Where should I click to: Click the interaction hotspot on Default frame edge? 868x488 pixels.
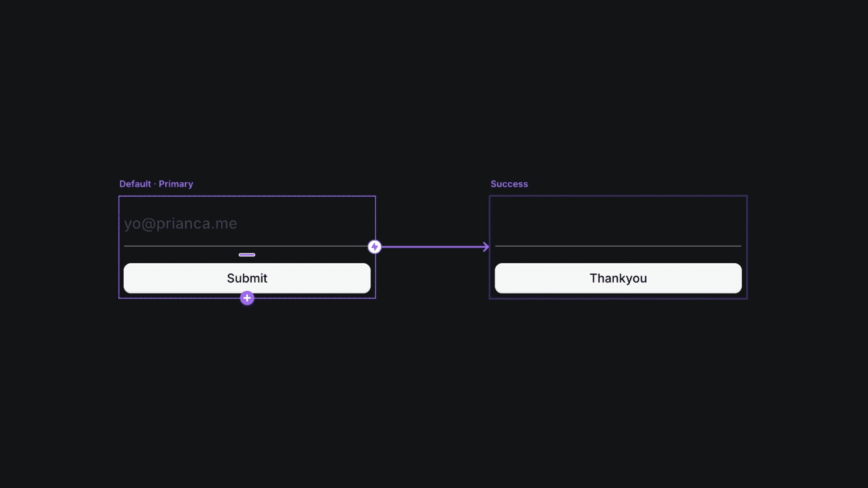coord(375,246)
